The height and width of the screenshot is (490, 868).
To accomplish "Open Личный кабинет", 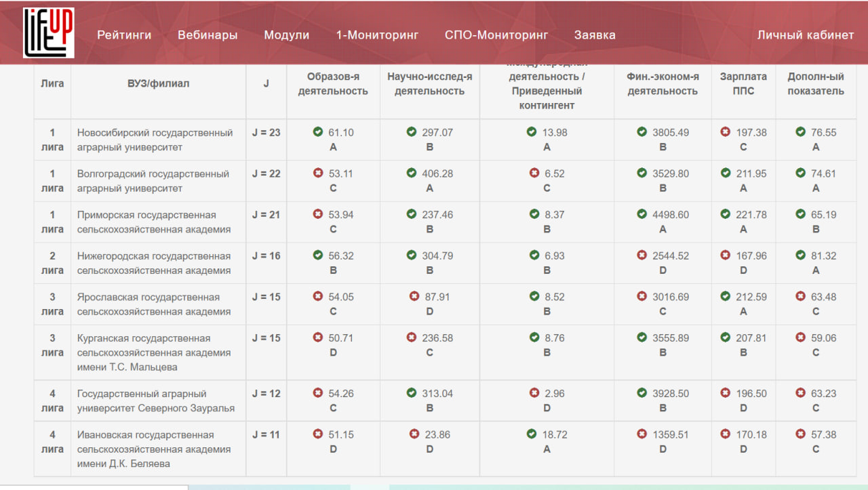I will (805, 35).
